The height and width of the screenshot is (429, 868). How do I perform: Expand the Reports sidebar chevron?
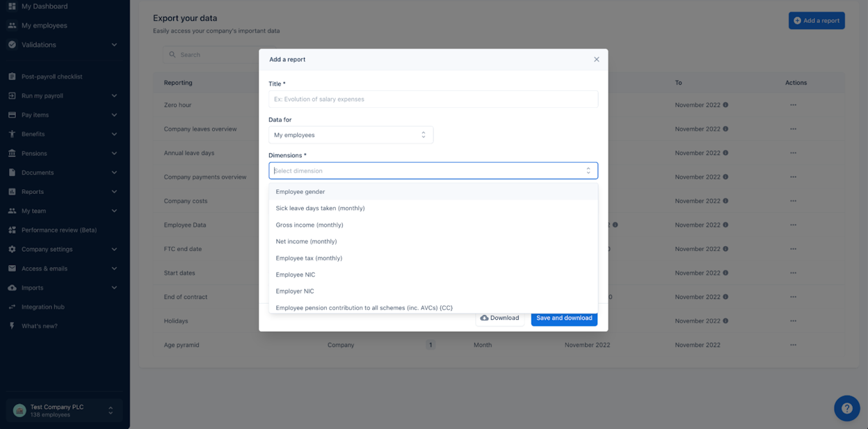click(x=114, y=192)
